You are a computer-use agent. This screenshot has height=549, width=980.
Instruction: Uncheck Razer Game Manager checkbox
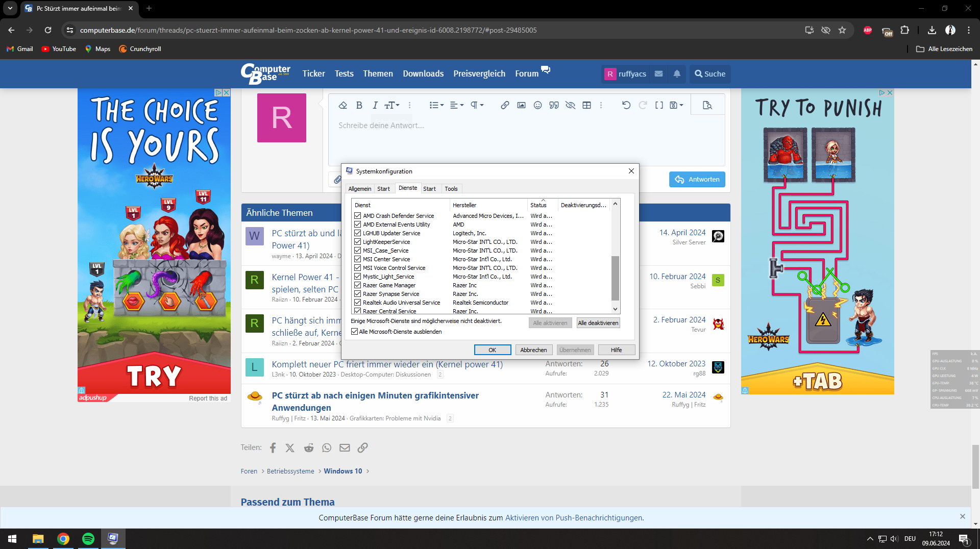point(358,285)
